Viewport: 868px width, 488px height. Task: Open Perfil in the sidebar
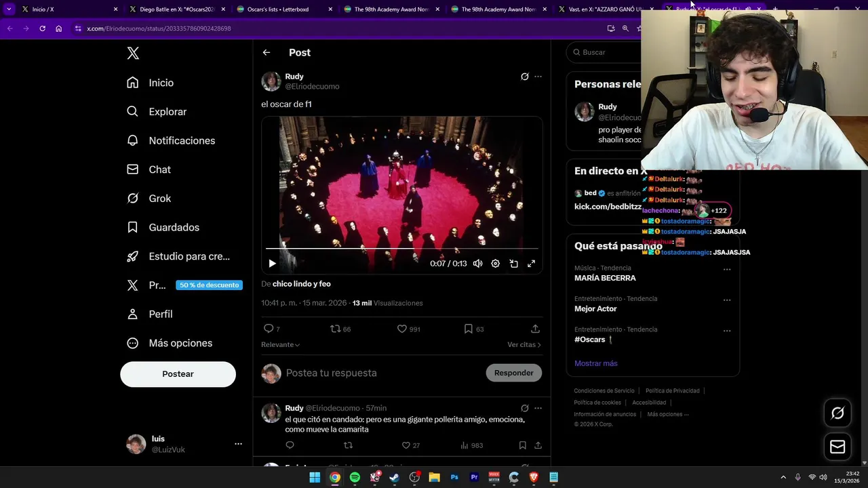point(150,314)
